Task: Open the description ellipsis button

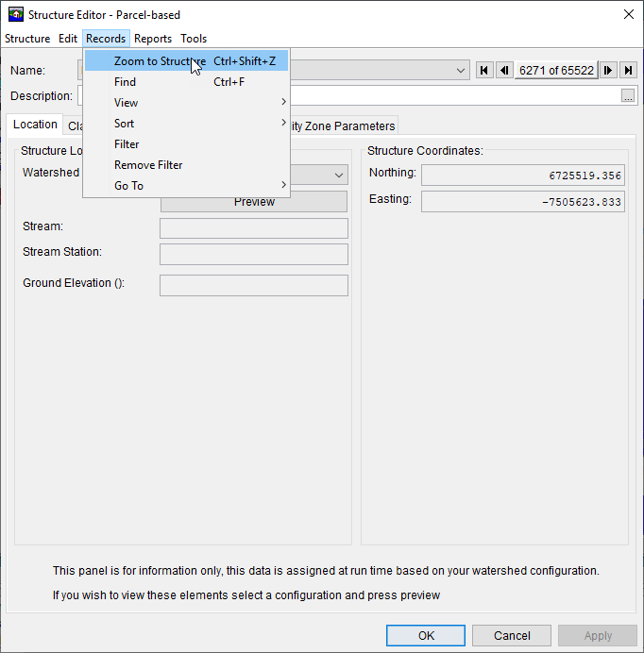Action: (628, 95)
